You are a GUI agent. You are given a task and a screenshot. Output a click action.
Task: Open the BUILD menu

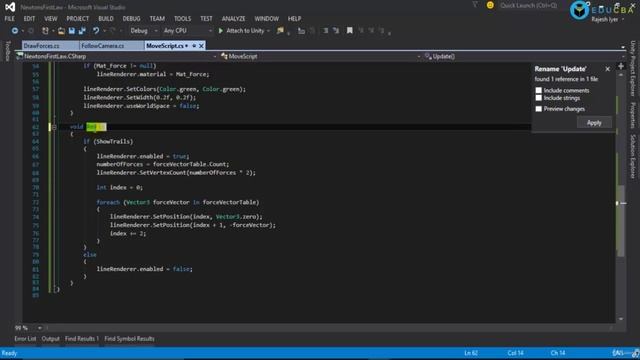click(106, 19)
